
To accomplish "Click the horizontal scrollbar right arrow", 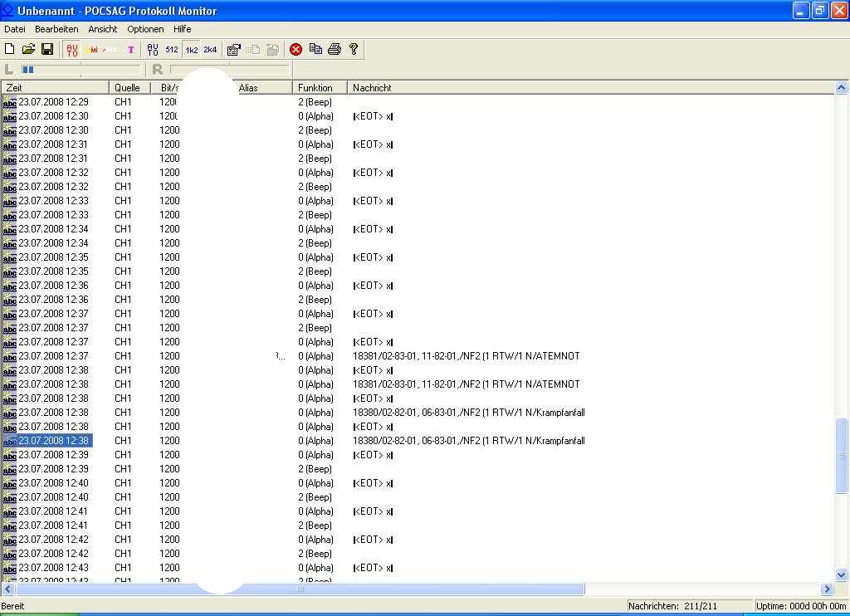I will (x=827, y=589).
